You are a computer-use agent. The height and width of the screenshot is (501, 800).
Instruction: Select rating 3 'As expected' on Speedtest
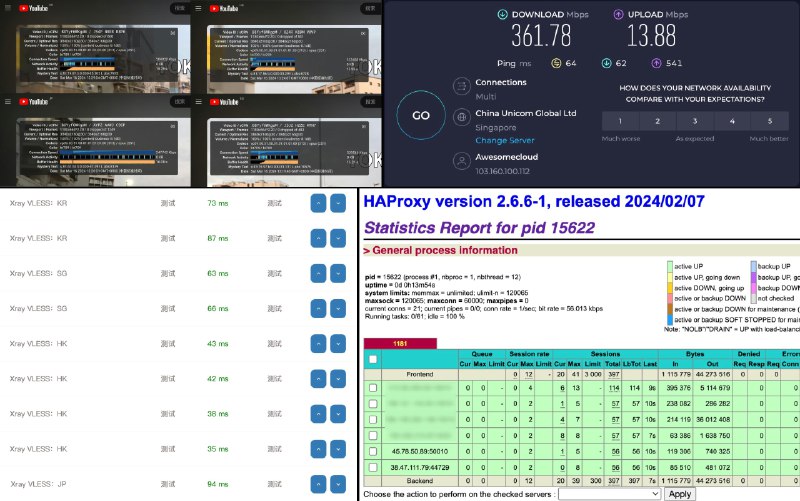[684, 121]
